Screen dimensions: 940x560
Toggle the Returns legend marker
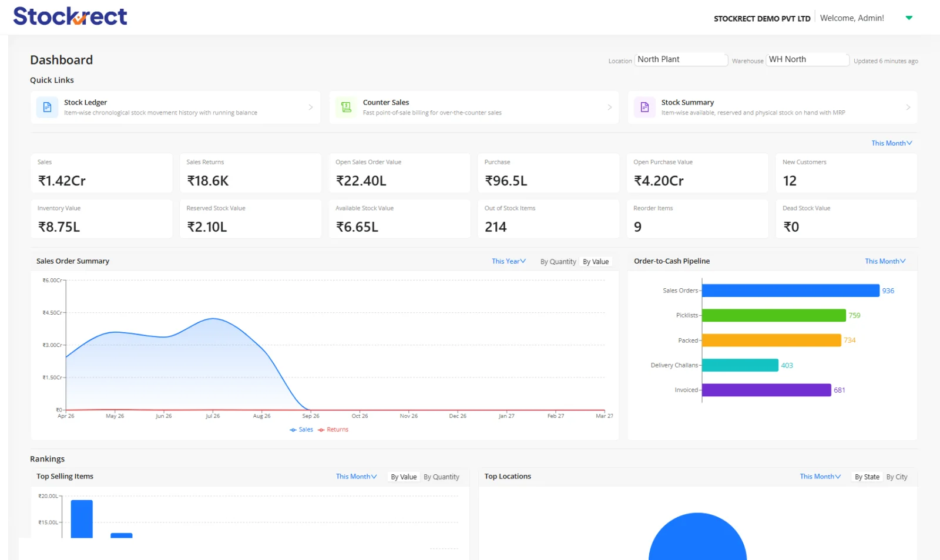click(321, 430)
